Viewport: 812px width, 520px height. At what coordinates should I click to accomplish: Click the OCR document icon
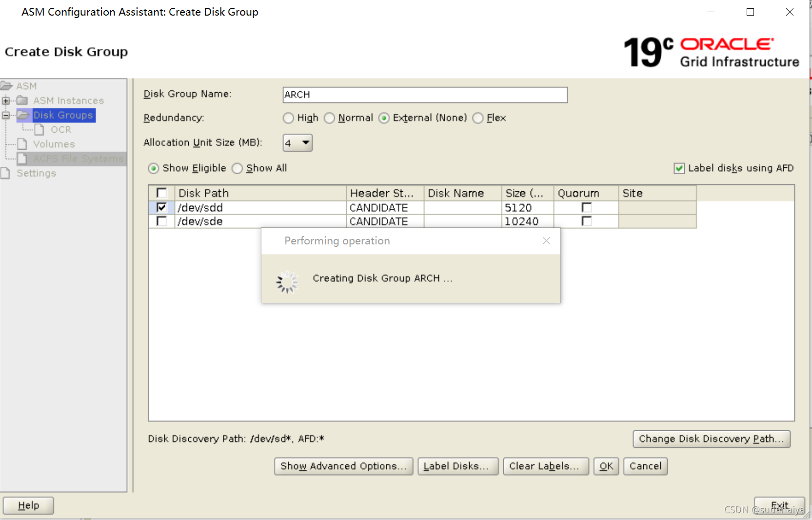click(40, 130)
